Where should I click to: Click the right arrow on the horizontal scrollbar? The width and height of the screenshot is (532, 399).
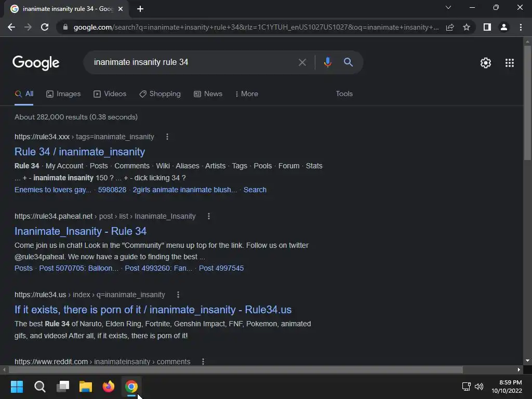click(519, 369)
